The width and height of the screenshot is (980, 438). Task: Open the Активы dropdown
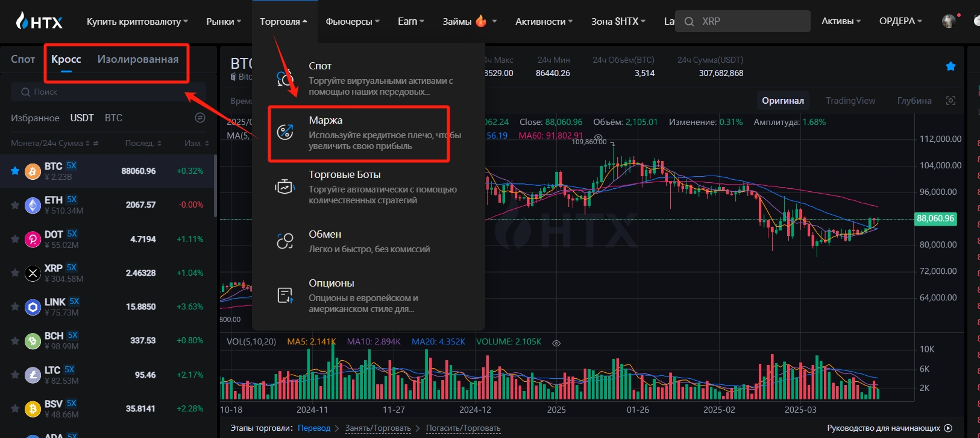840,21
